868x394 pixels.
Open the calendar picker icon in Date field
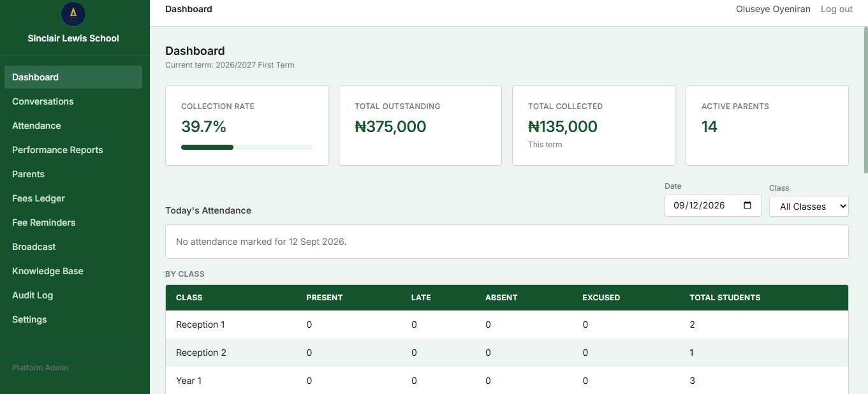point(747,205)
